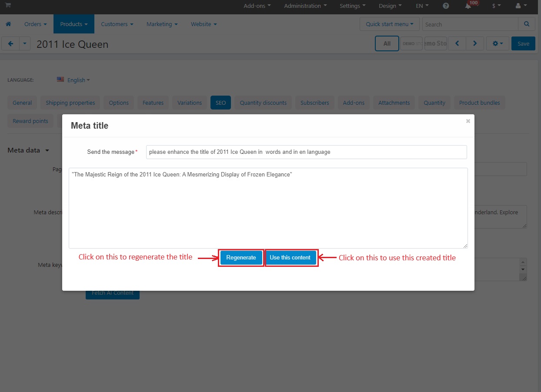
Task: Open the EN language dropdown
Action: click(x=422, y=6)
